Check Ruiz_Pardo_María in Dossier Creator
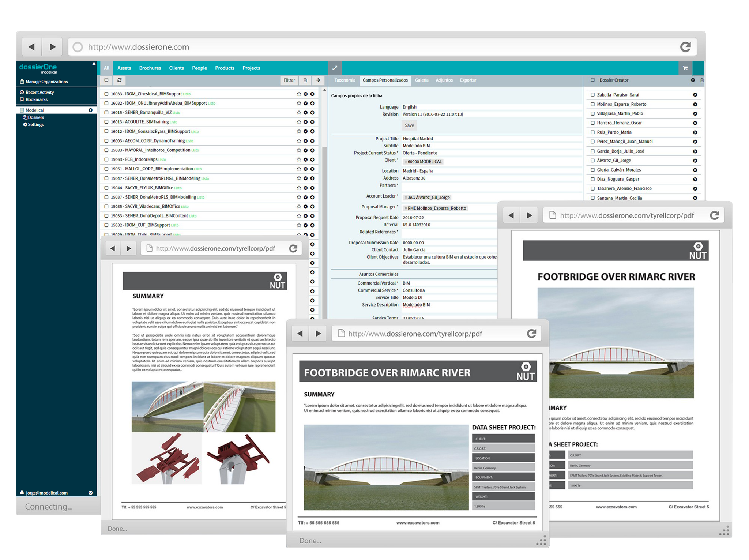Viewport: 749px width, 560px height. tap(592, 132)
